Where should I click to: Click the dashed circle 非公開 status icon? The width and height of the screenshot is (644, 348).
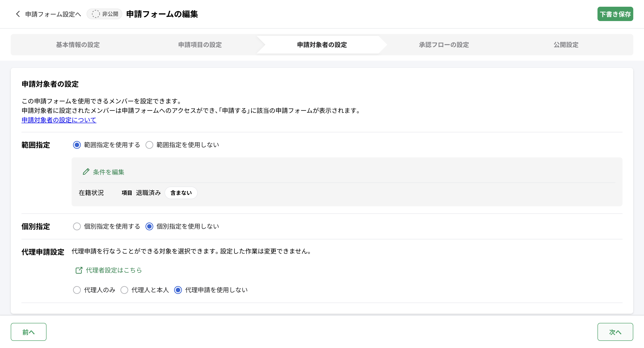(95, 14)
